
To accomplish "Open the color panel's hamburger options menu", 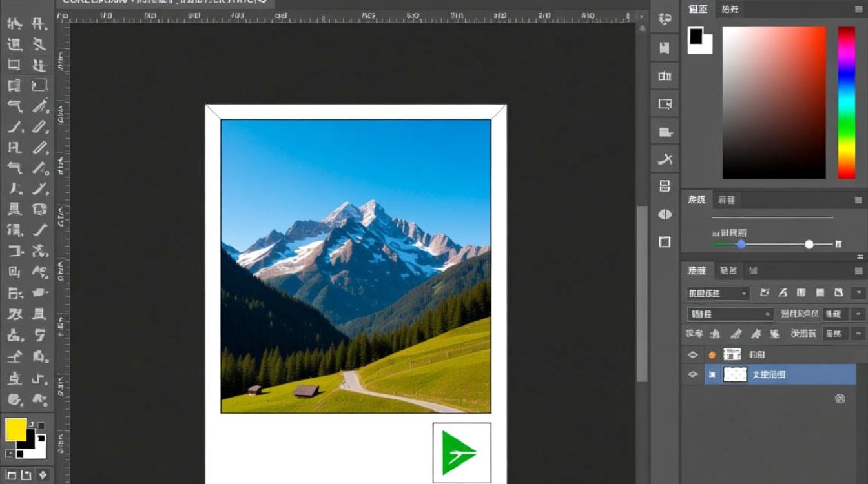I will [858, 10].
